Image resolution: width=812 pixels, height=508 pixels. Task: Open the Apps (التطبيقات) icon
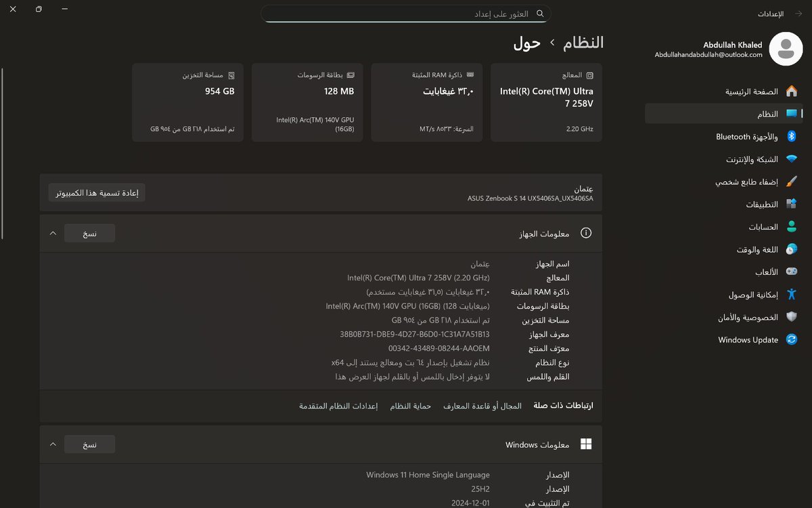pyautogui.click(x=791, y=205)
